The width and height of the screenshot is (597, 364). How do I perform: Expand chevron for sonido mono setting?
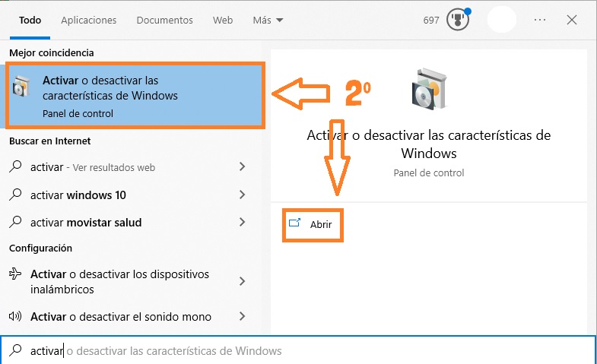[242, 316]
